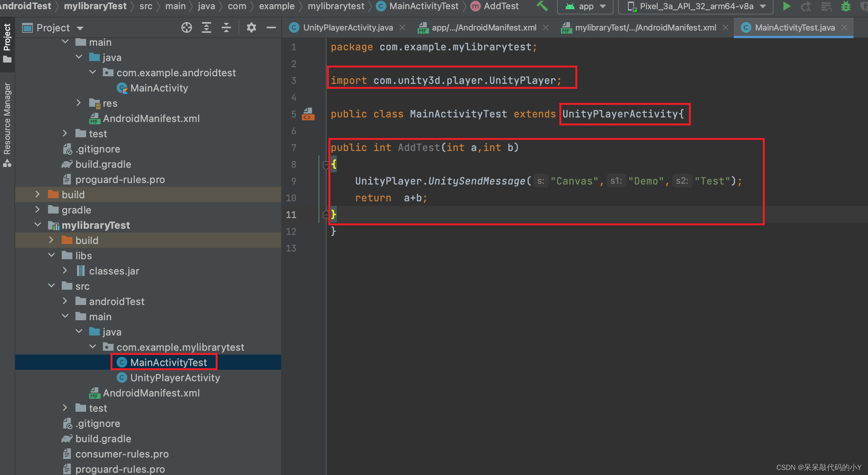Image resolution: width=868 pixels, height=475 pixels.
Task: Click Select Opened File target icon
Action: tap(186, 27)
